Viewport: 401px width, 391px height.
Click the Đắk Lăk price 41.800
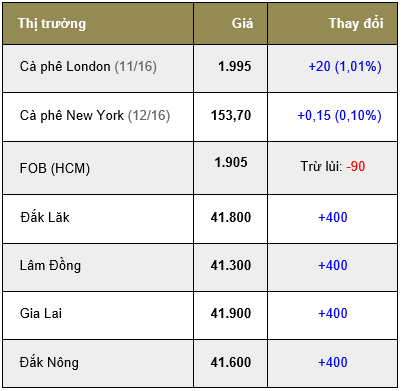pyautogui.click(x=231, y=217)
